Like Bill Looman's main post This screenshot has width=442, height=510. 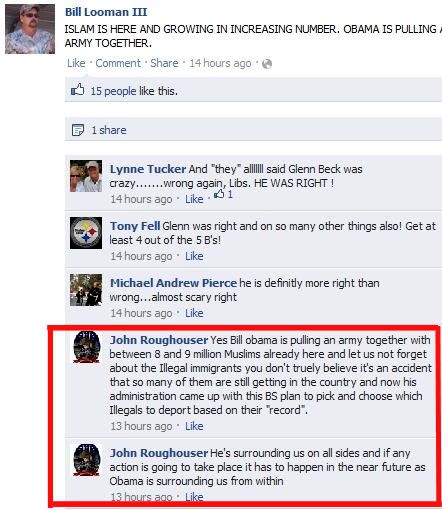[x=76, y=63]
